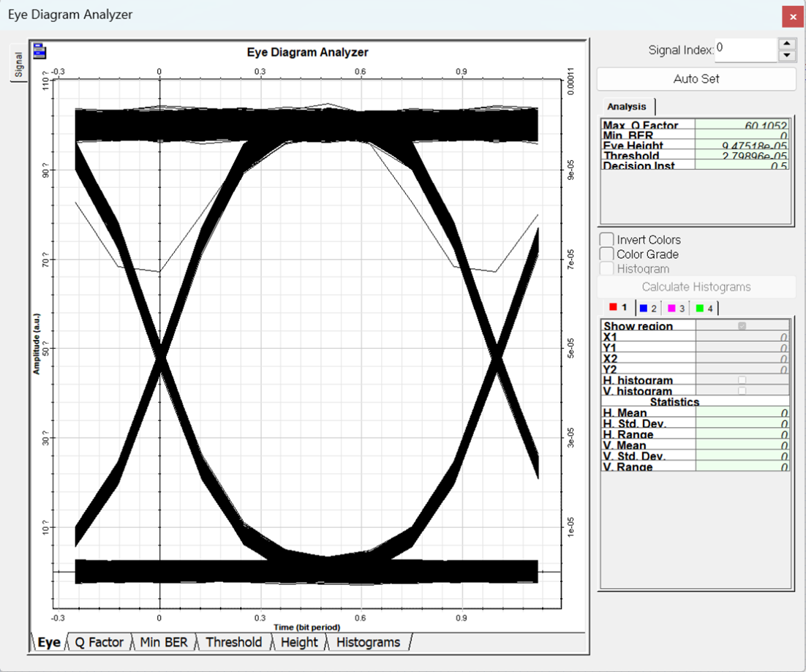Switch to the Q Factor tab
Image resolution: width=806 pixels, height=672 pixels.
coord(99,642)
